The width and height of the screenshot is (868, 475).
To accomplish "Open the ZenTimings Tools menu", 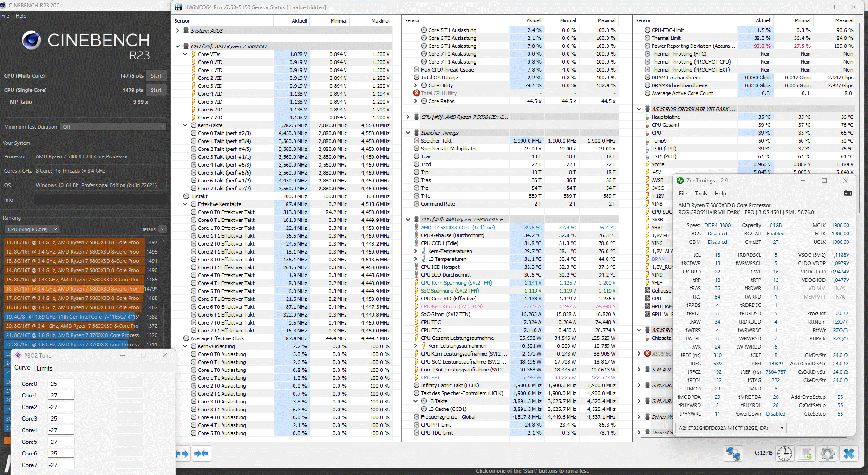I will point(701,194).
